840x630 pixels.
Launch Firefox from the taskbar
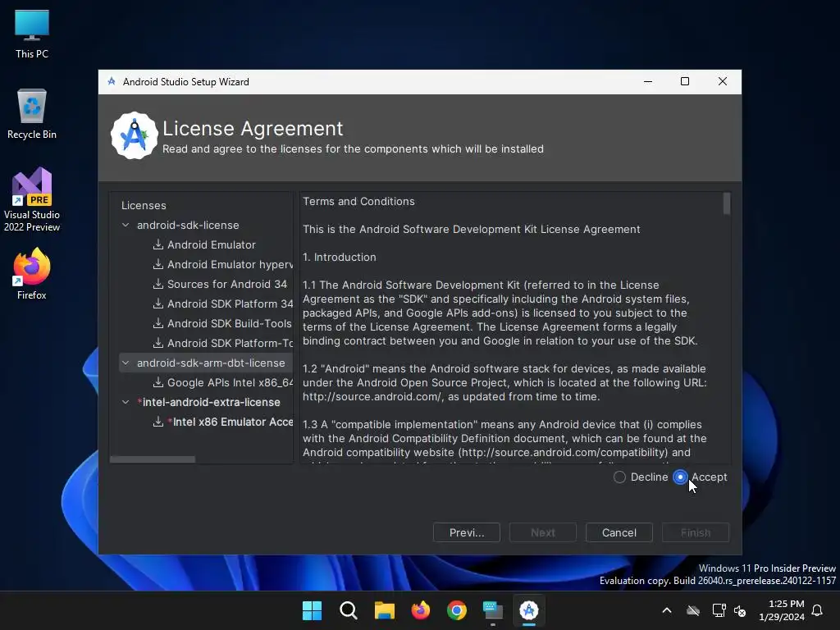click(421, 610)
